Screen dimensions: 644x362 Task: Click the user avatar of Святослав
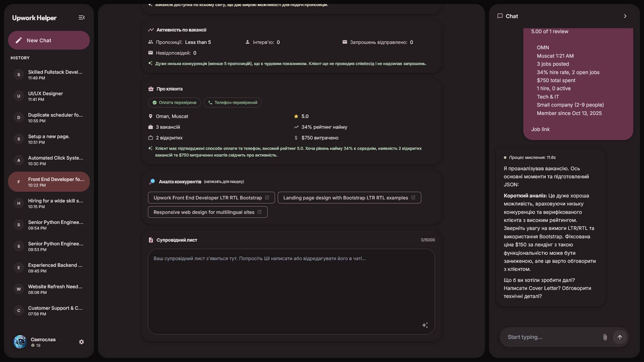tap(20, 342)
